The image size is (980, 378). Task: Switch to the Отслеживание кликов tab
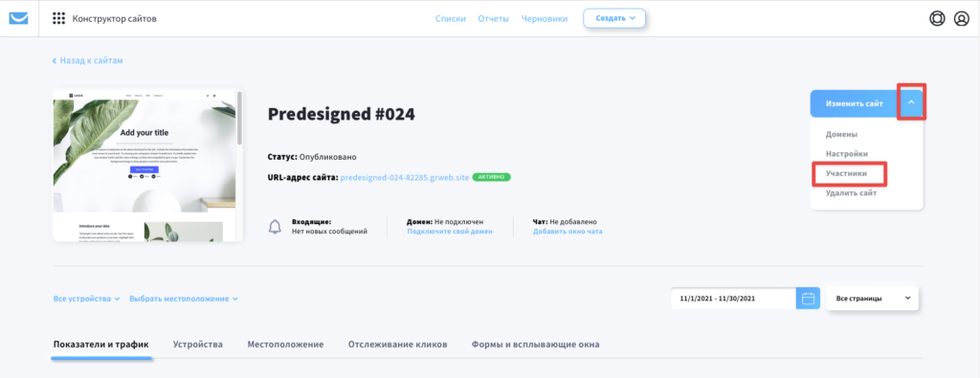click(x=397, y=345)
